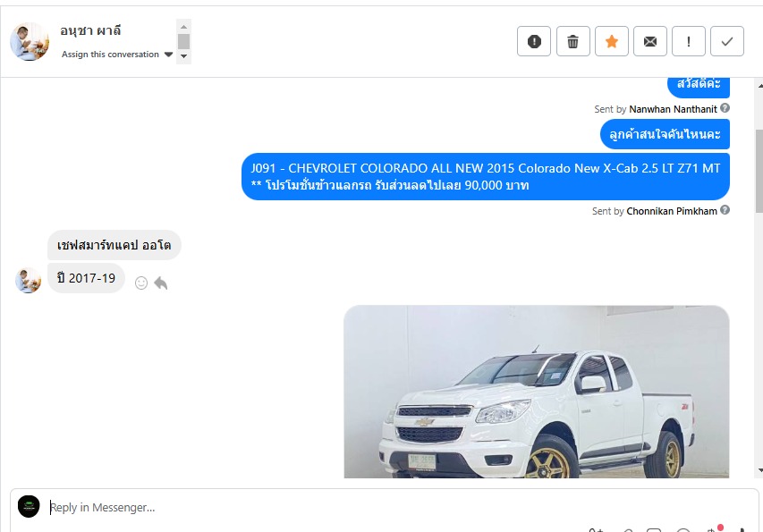763x532 pixels.
Task: Open Assign this conversation dropdown
Action: point(117,54)
